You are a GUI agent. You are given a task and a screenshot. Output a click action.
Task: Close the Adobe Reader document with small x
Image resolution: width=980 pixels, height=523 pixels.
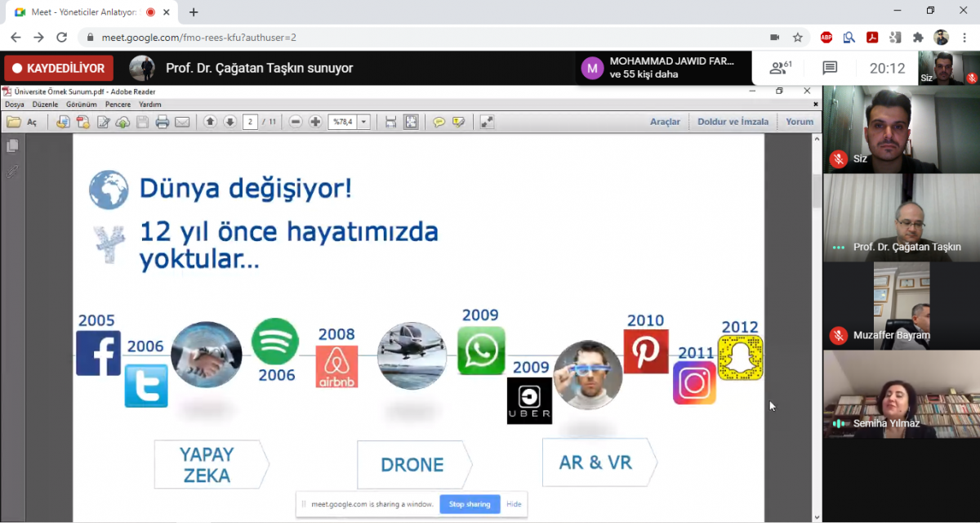815,105
